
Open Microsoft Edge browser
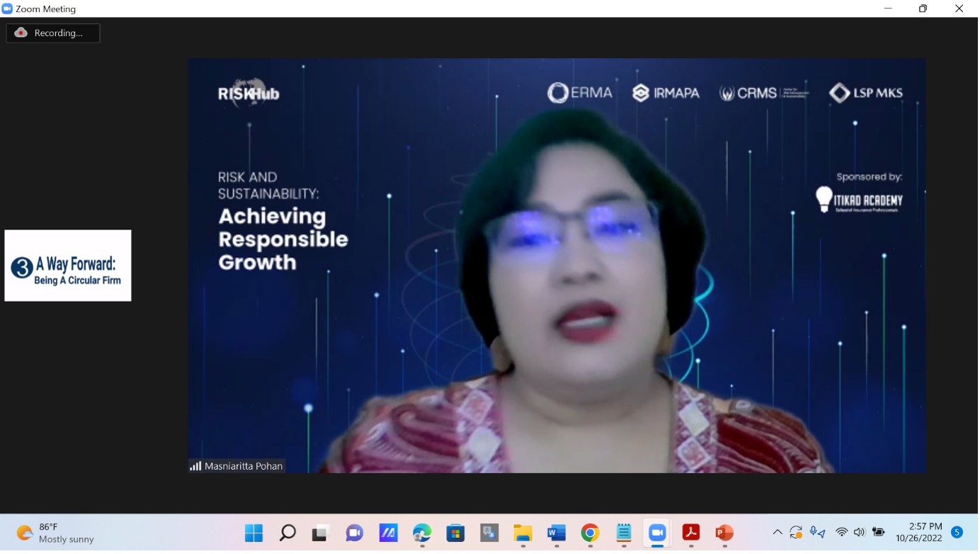(x=422, y=533)
